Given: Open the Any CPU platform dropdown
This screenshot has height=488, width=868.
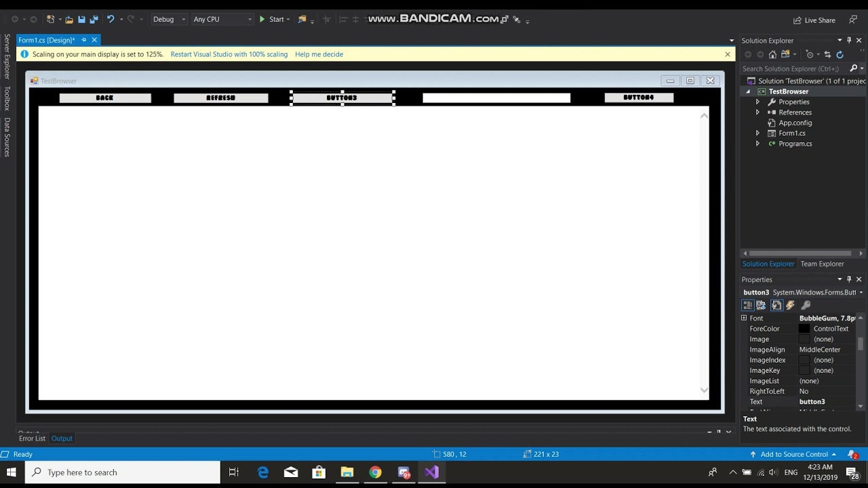Looking at the screenshot, I should 222,20.
